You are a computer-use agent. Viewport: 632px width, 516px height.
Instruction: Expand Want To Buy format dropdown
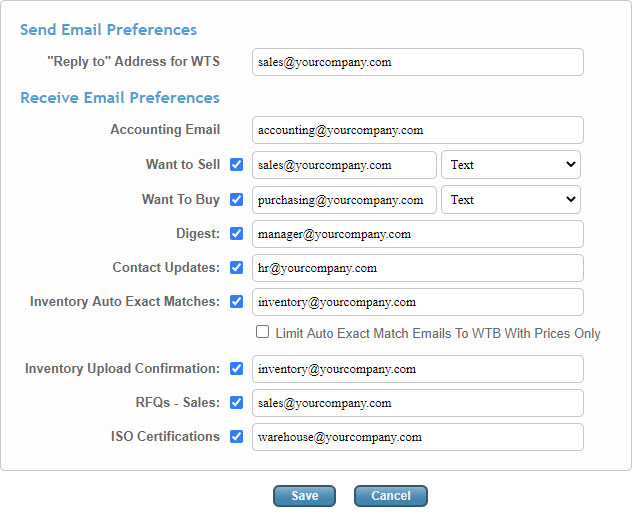point(510,200)
